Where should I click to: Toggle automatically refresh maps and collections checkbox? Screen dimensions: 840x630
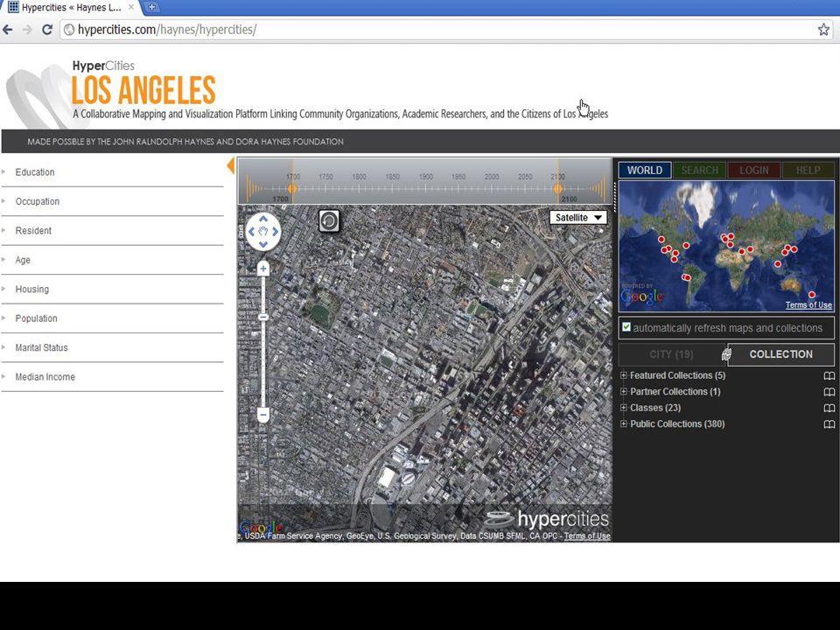(626, 326)
